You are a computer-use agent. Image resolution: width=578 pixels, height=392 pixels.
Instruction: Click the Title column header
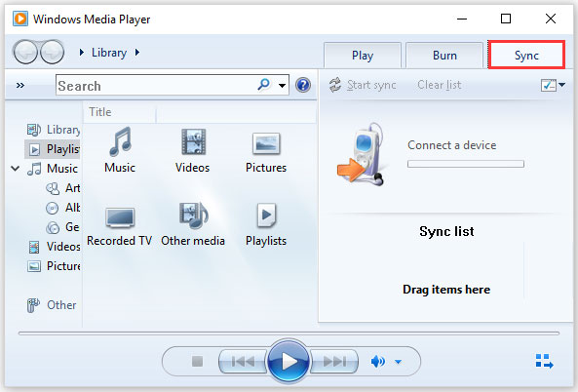click(x=120, y=112)
